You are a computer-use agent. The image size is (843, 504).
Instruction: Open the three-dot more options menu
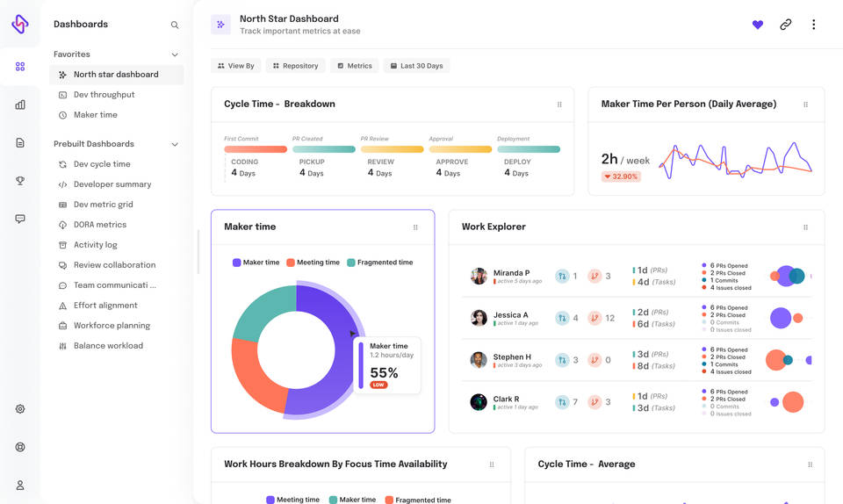(x=813, y=25)
